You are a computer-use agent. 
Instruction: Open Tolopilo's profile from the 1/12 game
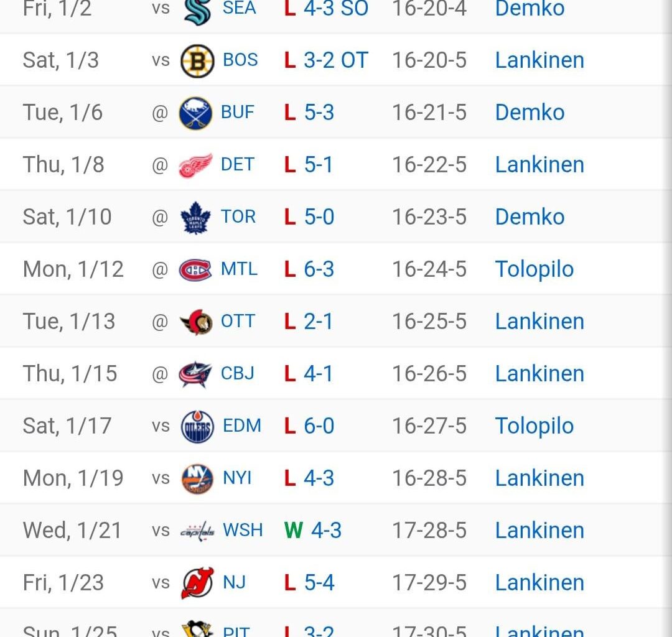534,269
